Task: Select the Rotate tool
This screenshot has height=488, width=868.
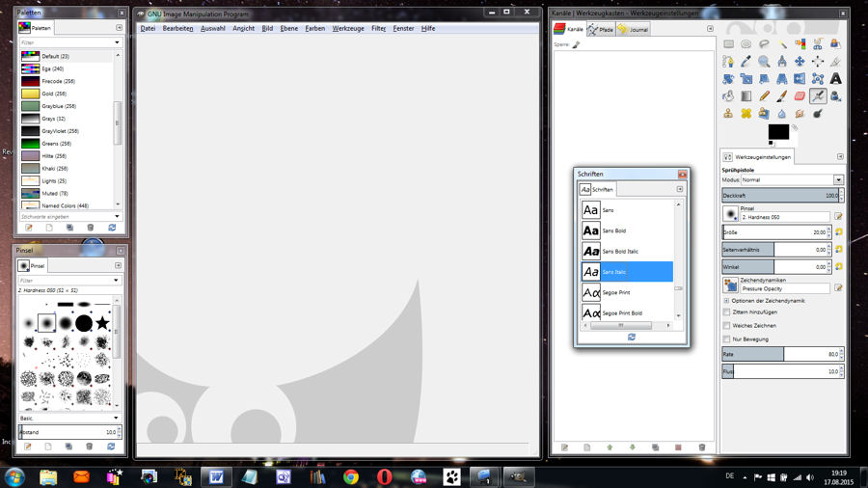Action: 728,79
